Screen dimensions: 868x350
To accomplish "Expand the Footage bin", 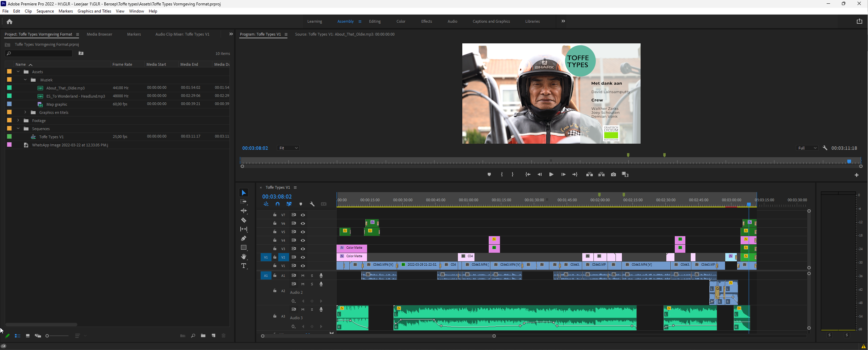I will [18, 121].
